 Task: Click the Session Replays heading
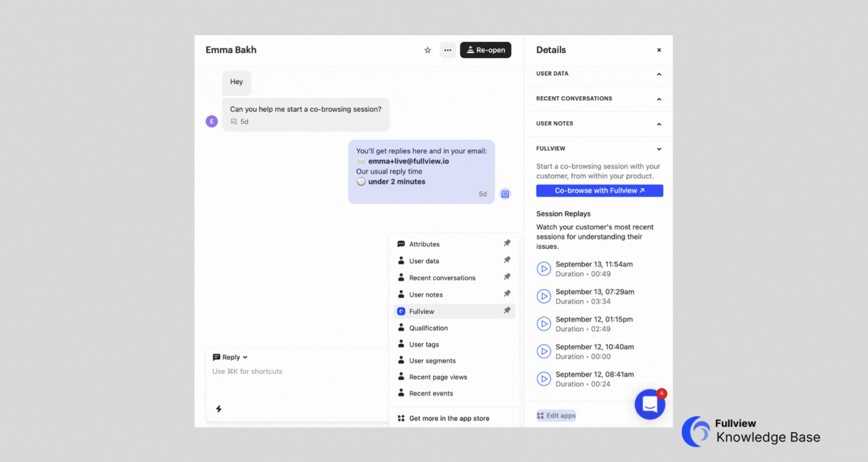coord(563,214)
